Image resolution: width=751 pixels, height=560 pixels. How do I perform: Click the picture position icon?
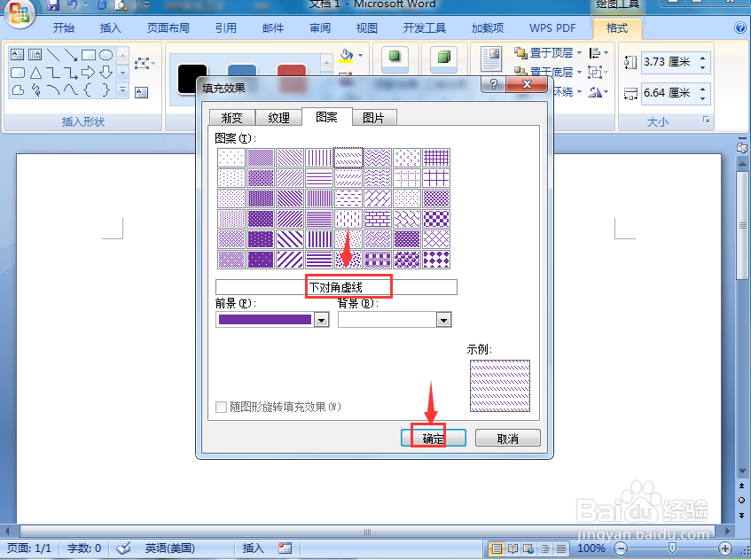[x=491, y=59]
